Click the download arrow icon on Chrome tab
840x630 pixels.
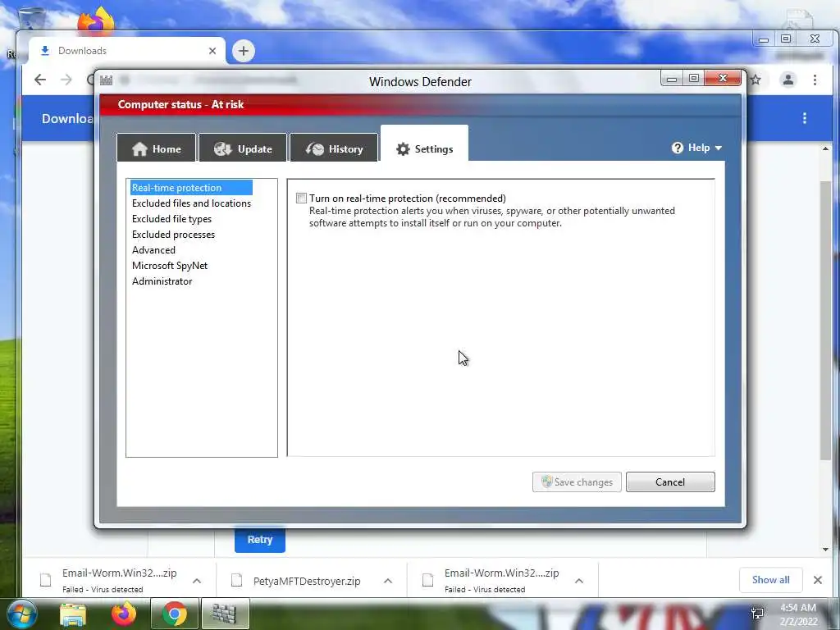point(45,50)
